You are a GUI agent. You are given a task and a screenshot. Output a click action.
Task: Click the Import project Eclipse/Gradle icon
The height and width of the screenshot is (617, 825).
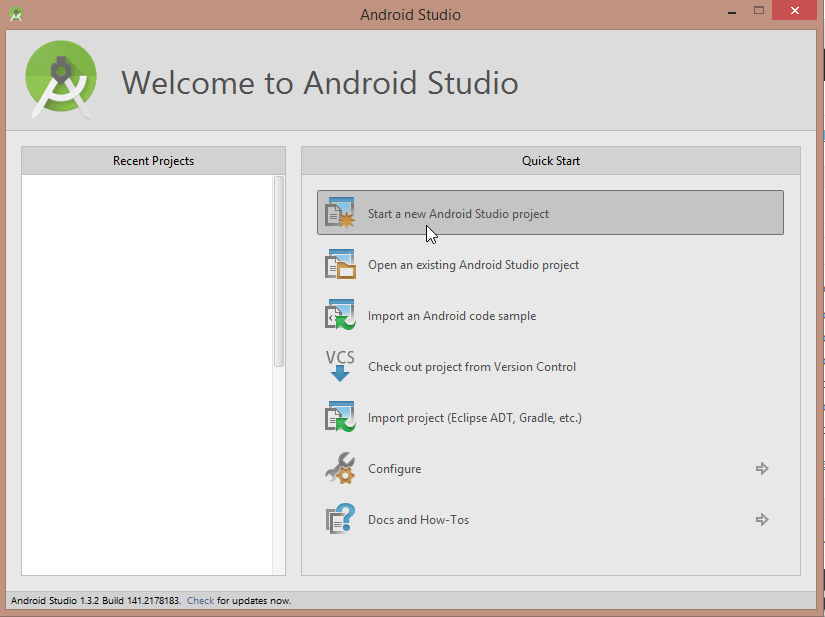point(340,417)
